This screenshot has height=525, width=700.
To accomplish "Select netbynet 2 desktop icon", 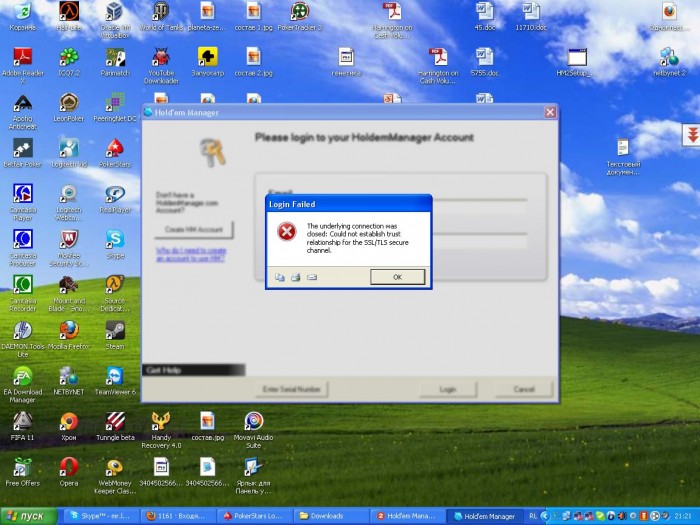I will 669,63.
